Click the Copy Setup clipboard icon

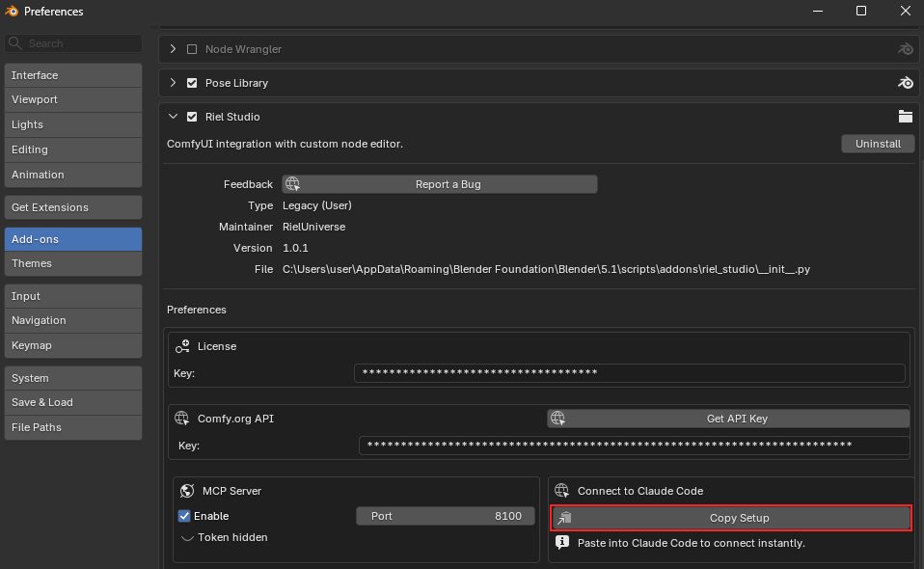click(564, 518)
